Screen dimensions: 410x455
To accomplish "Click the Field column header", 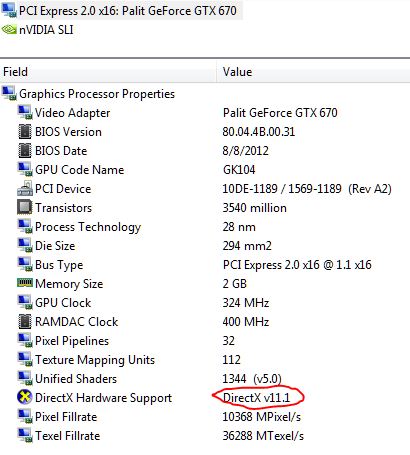I will click(x=108, y=72).
